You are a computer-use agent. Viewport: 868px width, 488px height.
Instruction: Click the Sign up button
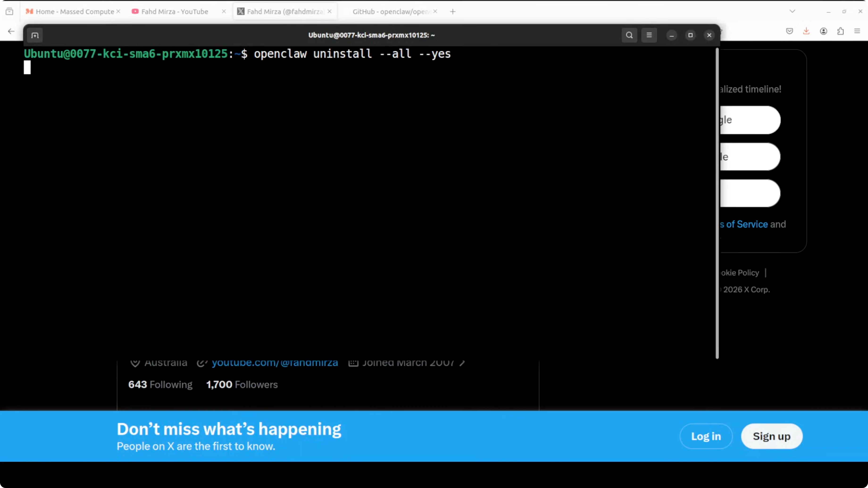[x=771, y=436]
